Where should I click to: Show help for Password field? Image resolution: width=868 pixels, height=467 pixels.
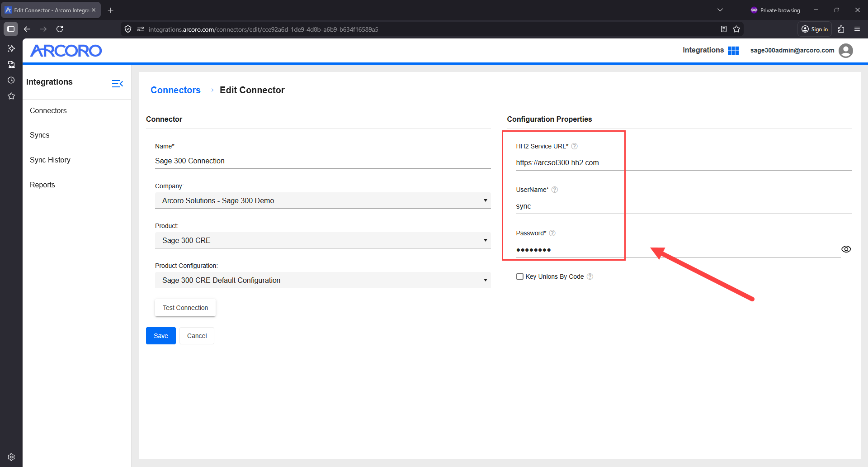pos(552,233)
